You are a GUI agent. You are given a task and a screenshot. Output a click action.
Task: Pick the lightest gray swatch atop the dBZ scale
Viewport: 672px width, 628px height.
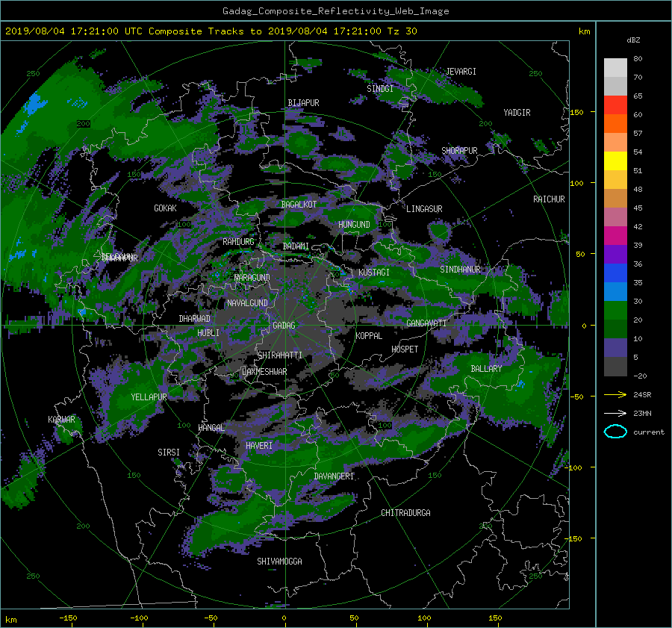click(615, 67)
